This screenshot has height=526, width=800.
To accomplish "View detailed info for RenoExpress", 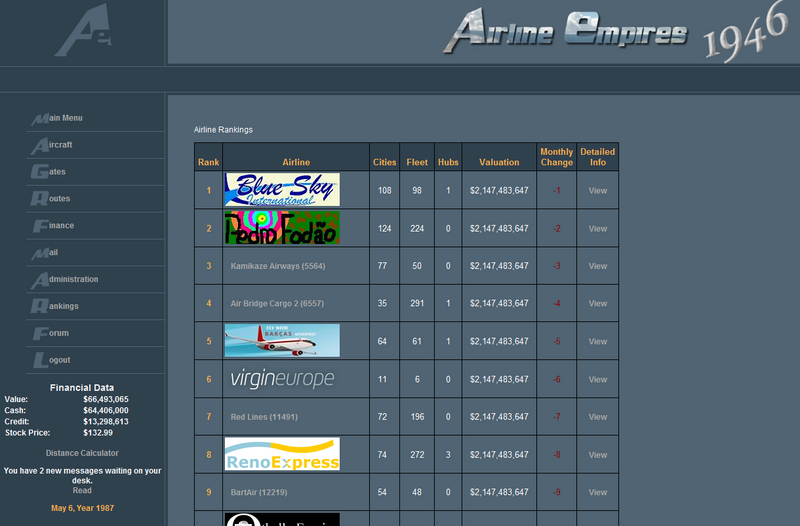I will coord(597,455).
